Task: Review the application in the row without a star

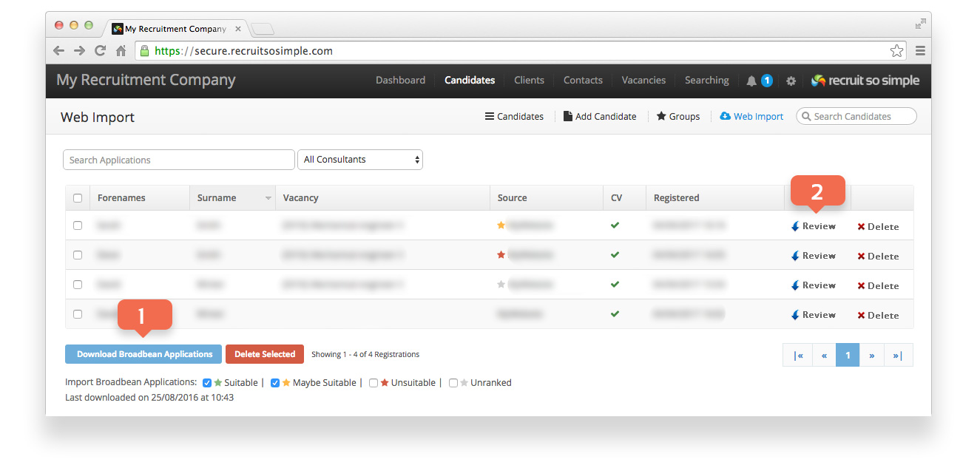Action: pyautogui.click(x=813, y=315)
